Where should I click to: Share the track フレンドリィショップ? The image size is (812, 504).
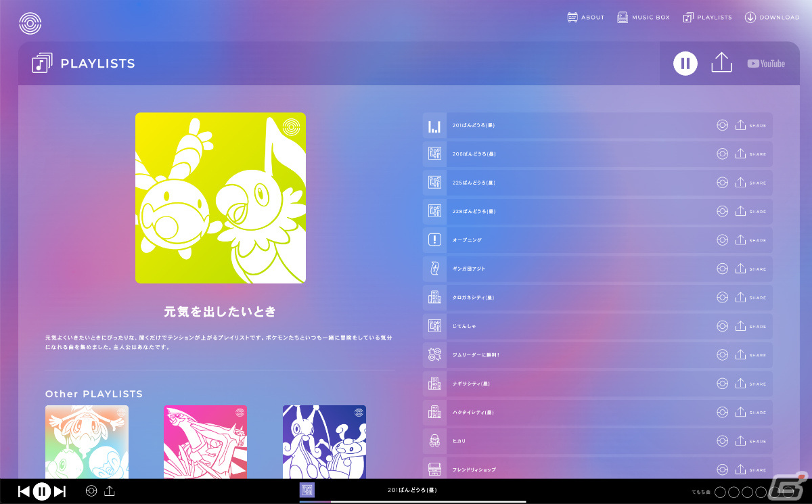(x=750, y=469)
